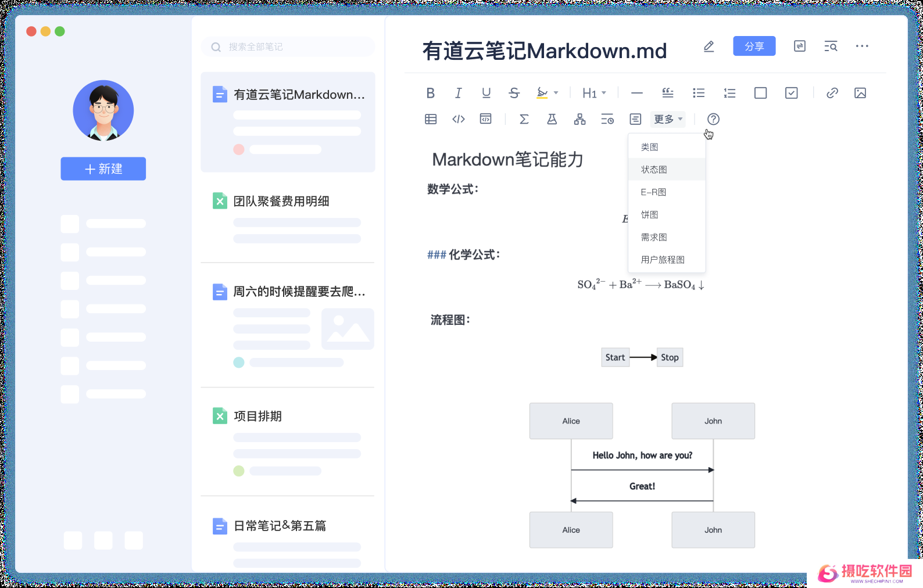Focus the 搜索全部笔记 search field
Viewport: 923px width, 588px height.
point(288,47)
